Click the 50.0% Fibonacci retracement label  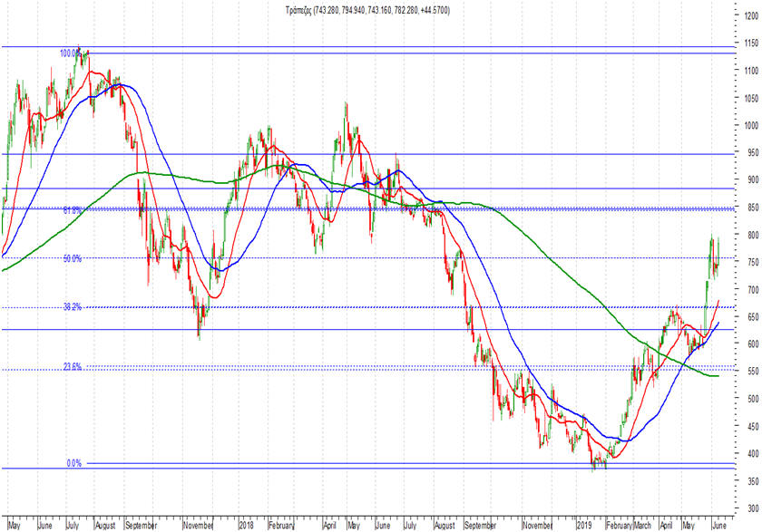(73, 258)
